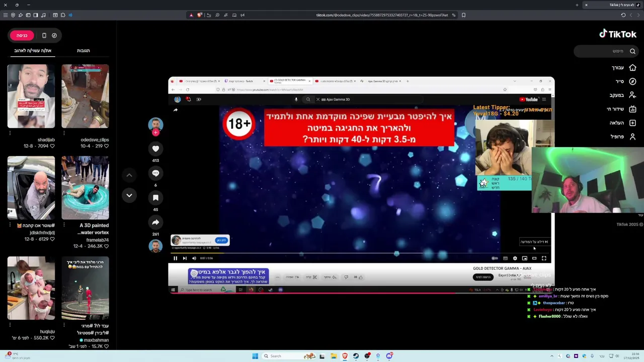Open three-dot menu on shadijab card
Viewport: 644px width, 362px height.
click(10, 133)
